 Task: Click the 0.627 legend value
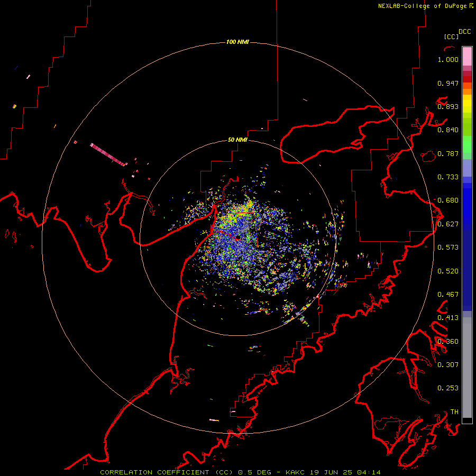448,224
